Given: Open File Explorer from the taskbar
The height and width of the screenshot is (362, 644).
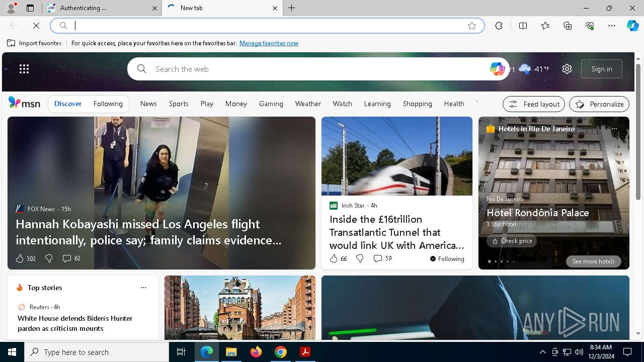Looking at the screenshot, I should (x=231, y=352).
